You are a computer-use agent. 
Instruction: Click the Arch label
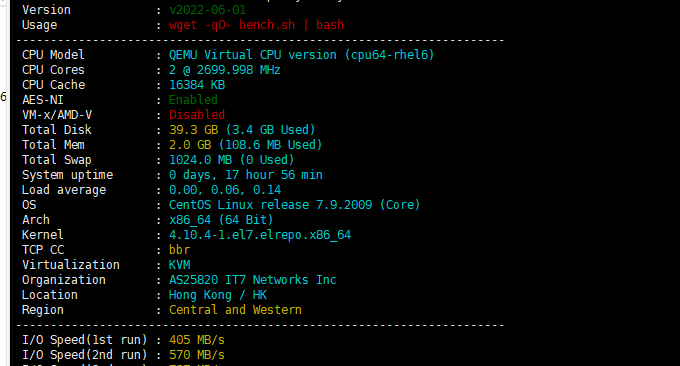tap(36, 220)
